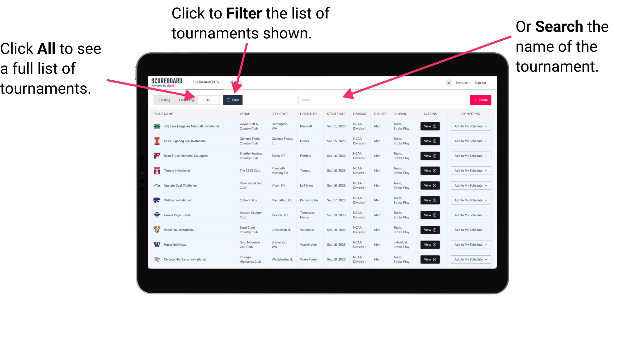
Task: Click View for Husky Individual event
Action: click(430, 245)
